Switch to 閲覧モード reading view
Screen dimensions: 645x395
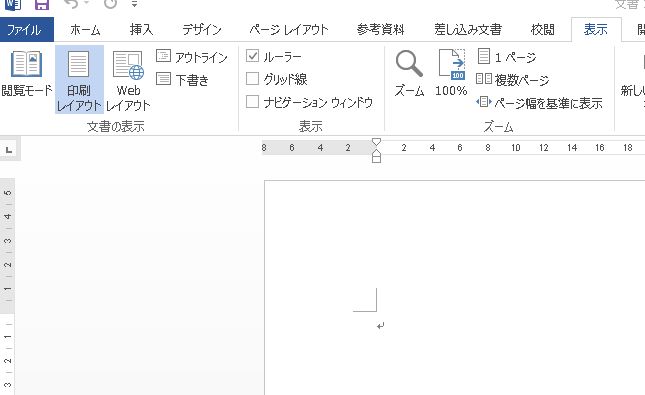pos(27,74)
